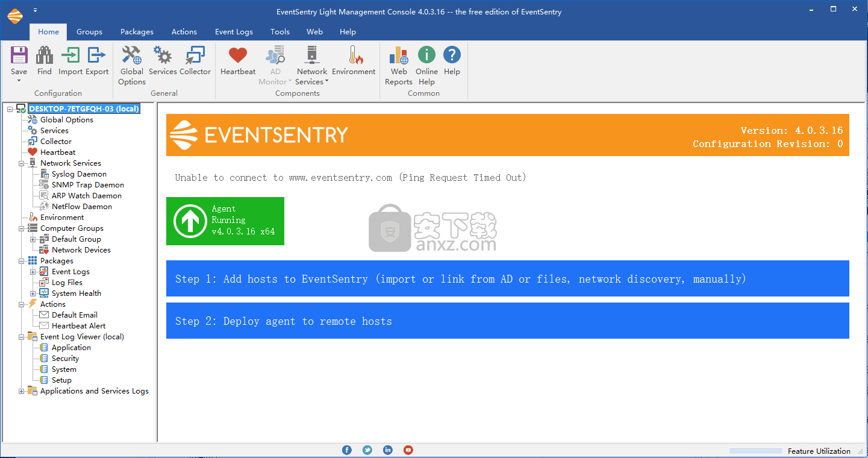This screenshot has width=868, height=458.
Task: Click Step 1: Add hosts to EventSentry
Action: pyautogui.click(x=508, y=278)
